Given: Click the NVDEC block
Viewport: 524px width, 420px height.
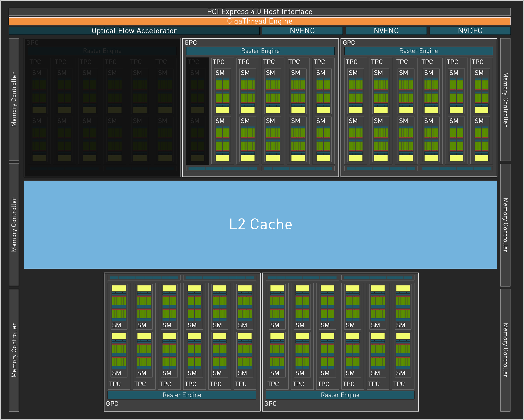Looking at the screenshot, I should (470, 31).
